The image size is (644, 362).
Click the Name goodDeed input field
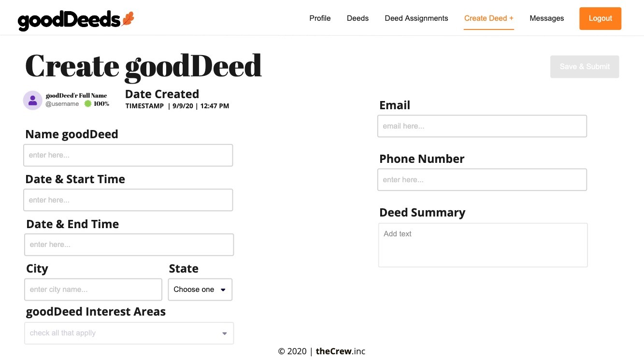click(x=128, y=155)
